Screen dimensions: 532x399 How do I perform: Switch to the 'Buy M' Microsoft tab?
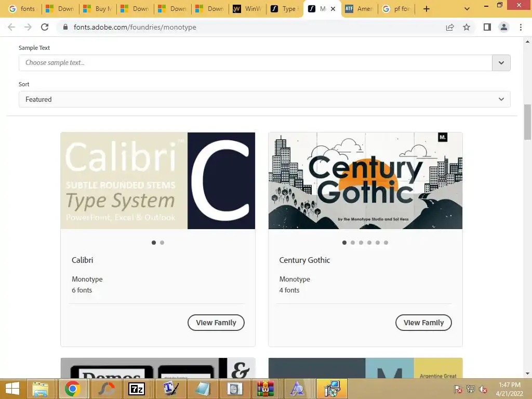click(x=97, y=9)
